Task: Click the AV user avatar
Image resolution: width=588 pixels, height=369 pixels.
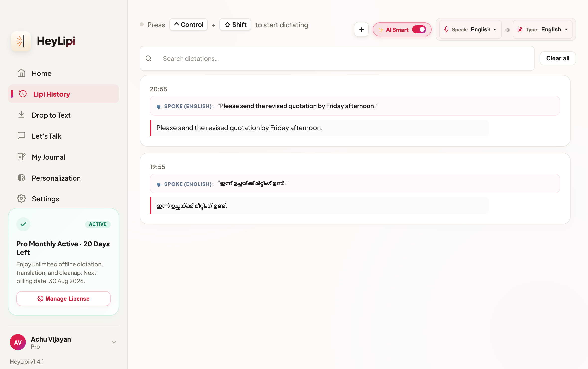Action: pos(18,342)
